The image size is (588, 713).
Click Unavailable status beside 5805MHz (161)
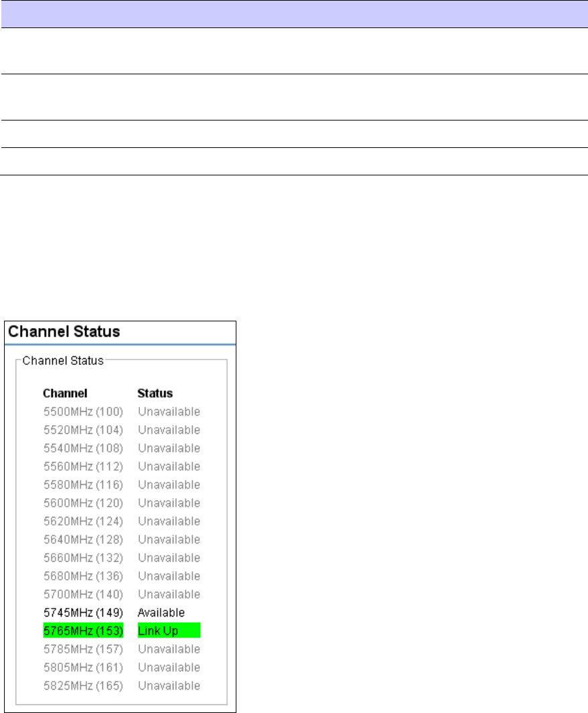(169, 667)
